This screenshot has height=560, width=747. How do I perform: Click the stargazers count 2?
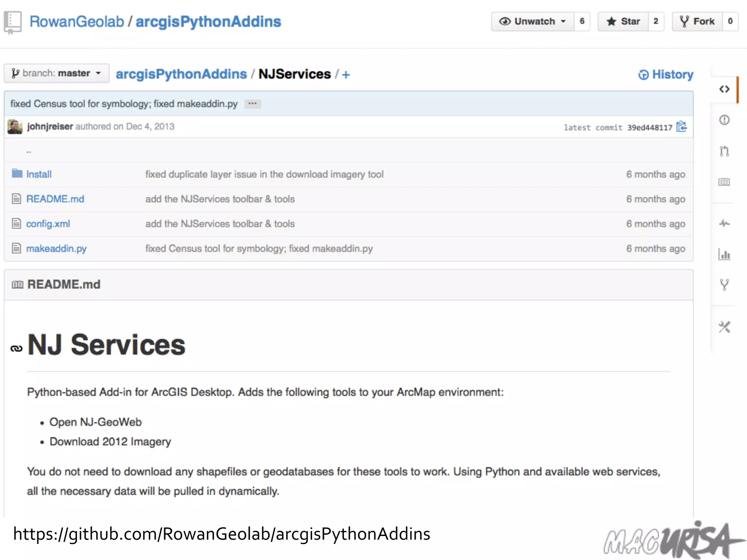click(656, 22)
